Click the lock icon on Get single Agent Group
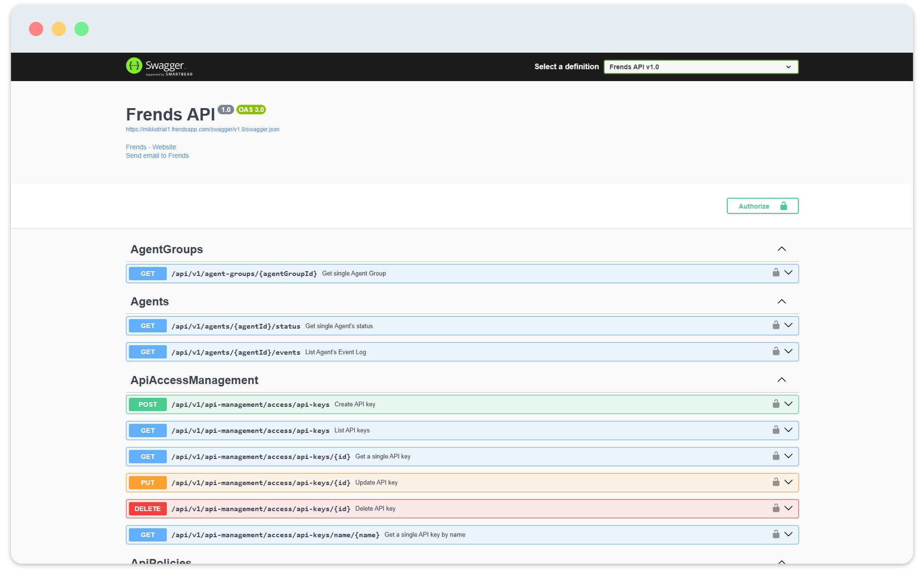Viewport: 924px width, 569px height. [776, 272]
